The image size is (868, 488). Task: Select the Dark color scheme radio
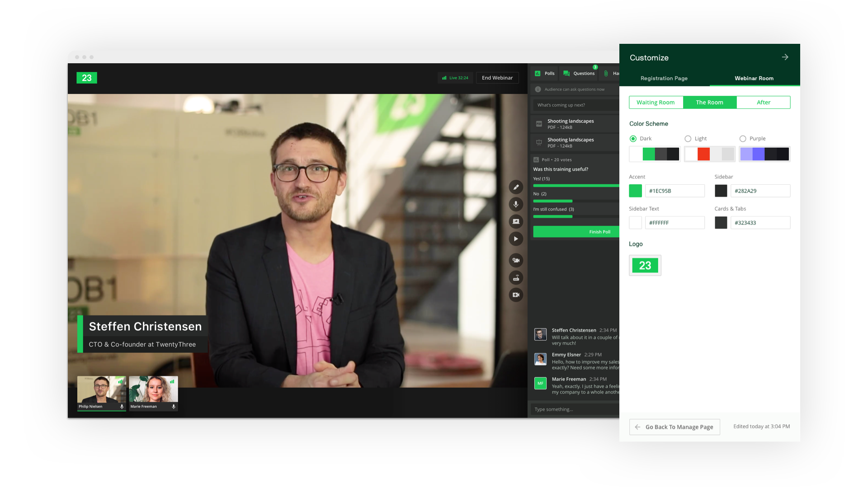(633, 139)
